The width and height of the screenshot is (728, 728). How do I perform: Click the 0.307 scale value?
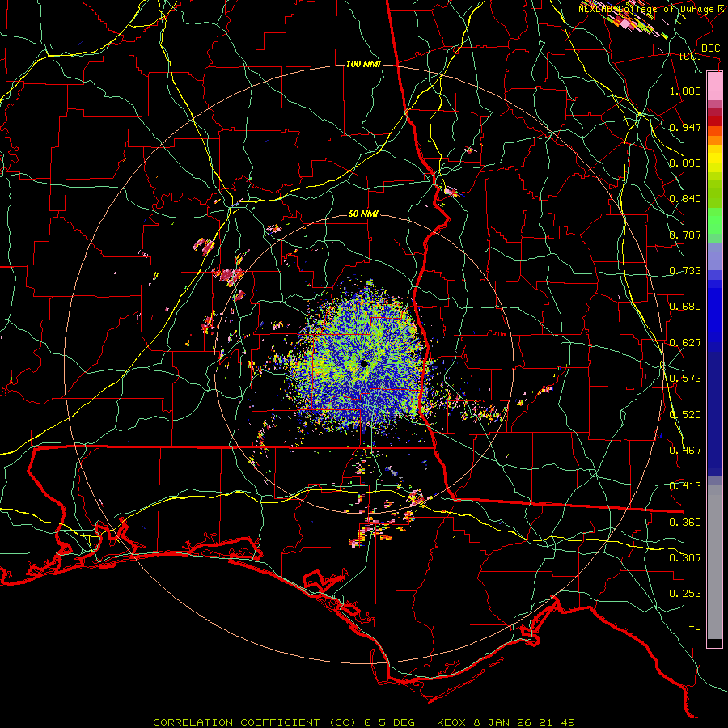(685, 557)
